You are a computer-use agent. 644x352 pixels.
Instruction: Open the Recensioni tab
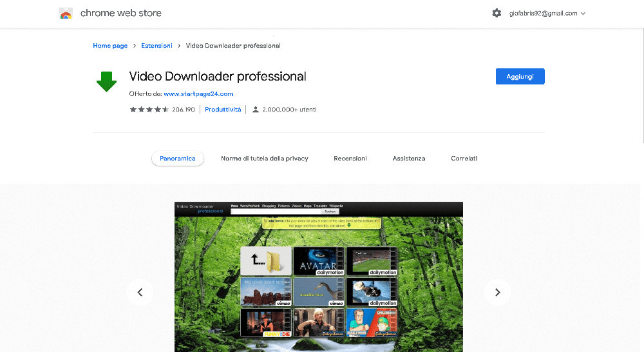coord(350,159)
